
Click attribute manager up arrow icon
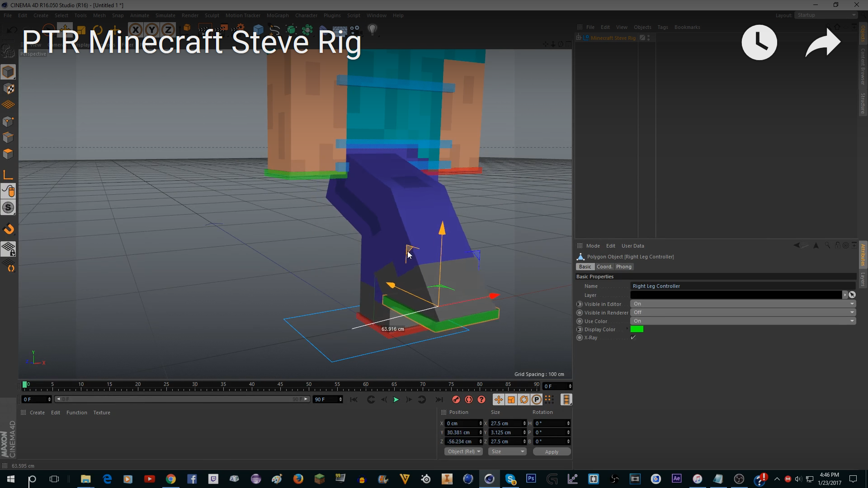[x=816, y=245]
